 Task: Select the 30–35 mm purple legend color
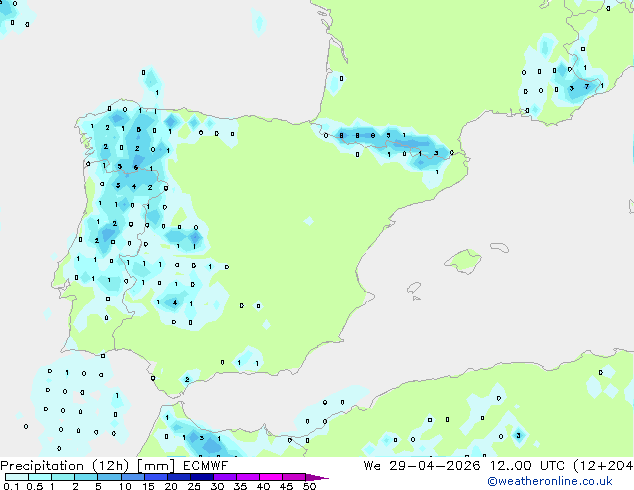click(x=224, y=477)
